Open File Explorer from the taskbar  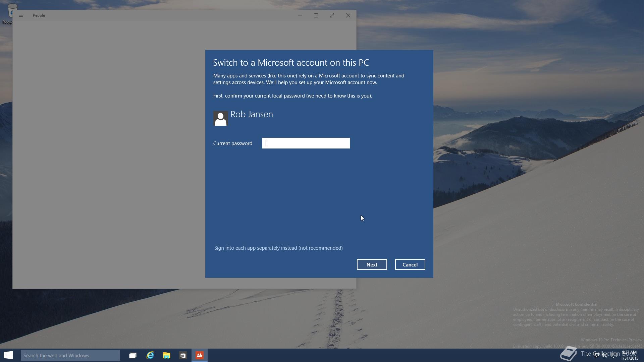[166, 355]
